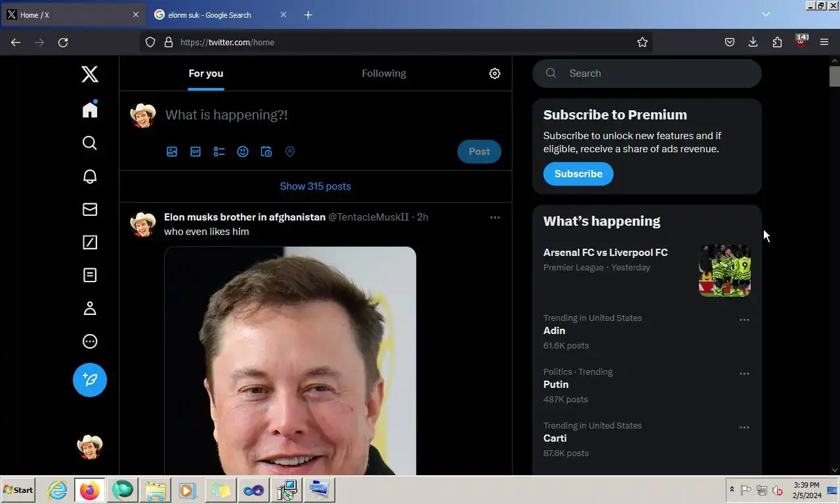Click Subscribe to Premium button
This screenshot has width=840, height=504.
(x=578, y=174)
